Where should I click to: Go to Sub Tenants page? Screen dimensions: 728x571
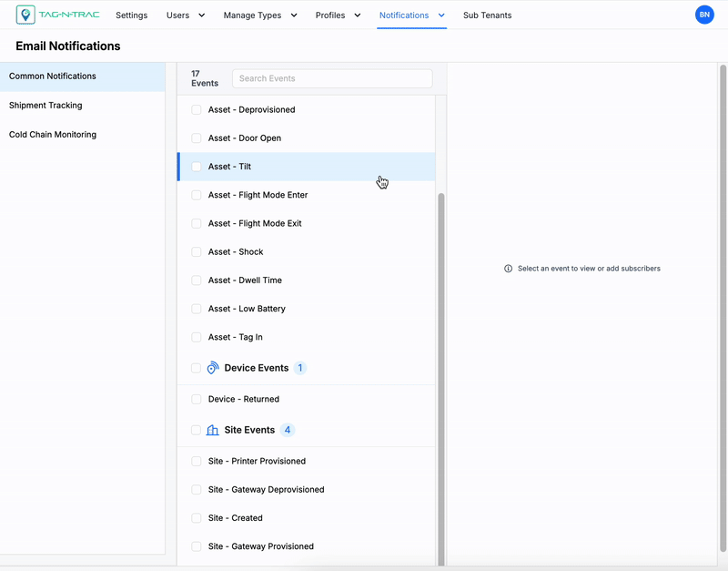click(487, 15)
